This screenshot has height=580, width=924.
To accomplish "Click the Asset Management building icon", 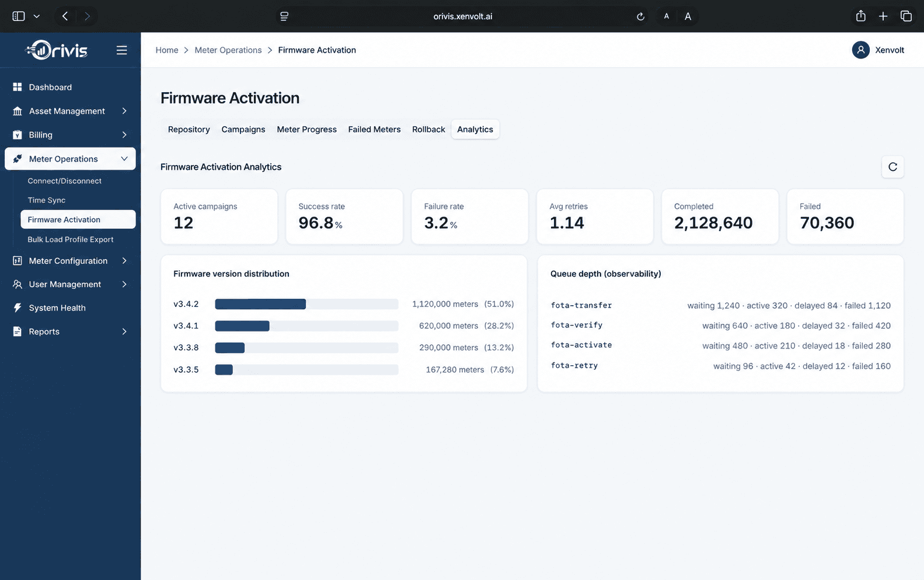I will click(18, 111).
